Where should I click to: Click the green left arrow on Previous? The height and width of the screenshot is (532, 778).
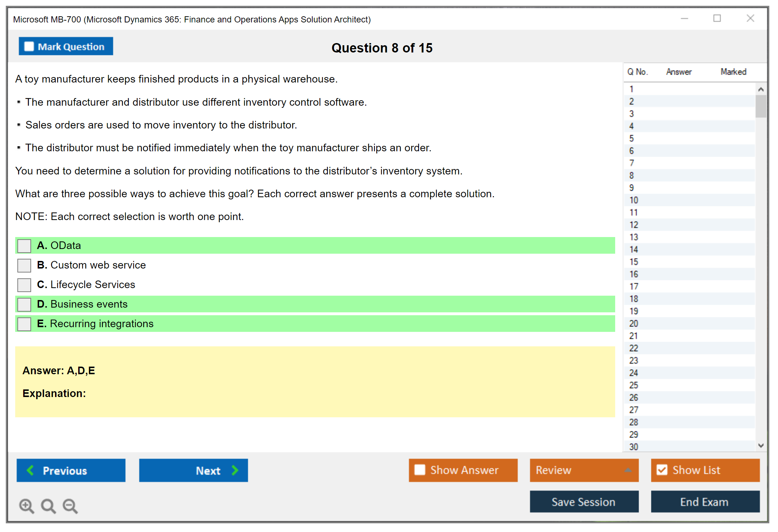coord(31,470)
